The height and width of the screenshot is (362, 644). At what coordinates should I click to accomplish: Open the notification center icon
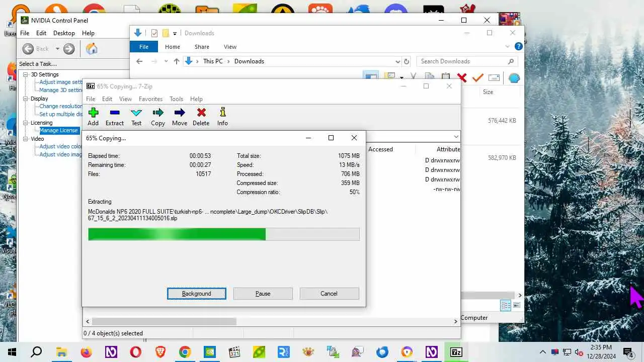tap(627, 352)
